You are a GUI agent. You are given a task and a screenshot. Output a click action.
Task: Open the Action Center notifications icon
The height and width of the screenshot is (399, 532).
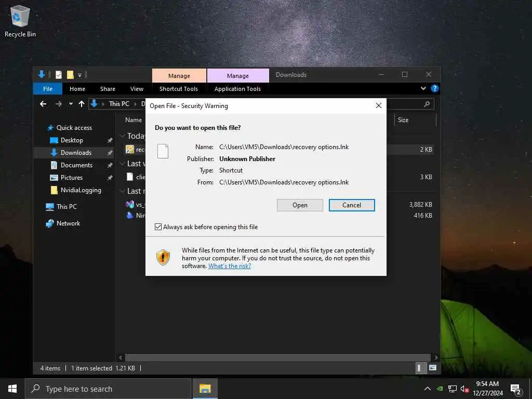point(516,390)
